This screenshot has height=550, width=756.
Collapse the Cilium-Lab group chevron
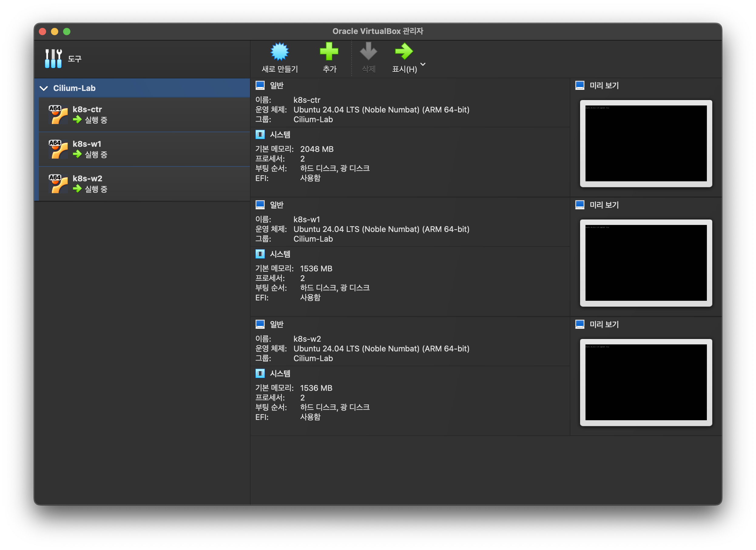(44, 88)
